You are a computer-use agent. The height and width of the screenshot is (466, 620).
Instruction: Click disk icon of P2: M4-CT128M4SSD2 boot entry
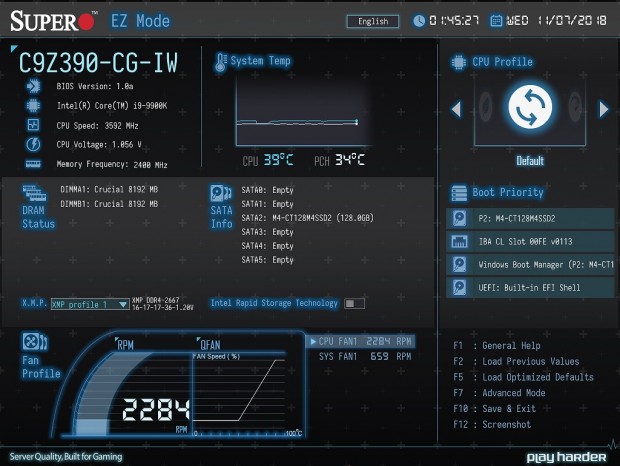pos(459,219)
